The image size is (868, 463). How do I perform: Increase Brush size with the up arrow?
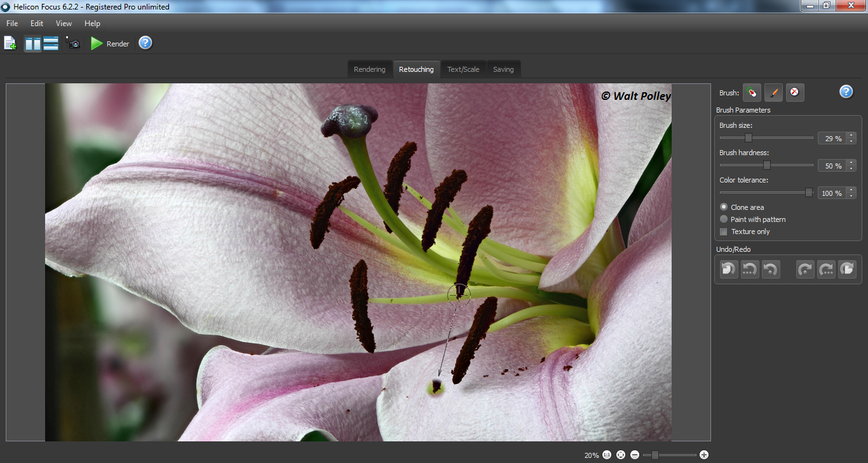(851, 135)
